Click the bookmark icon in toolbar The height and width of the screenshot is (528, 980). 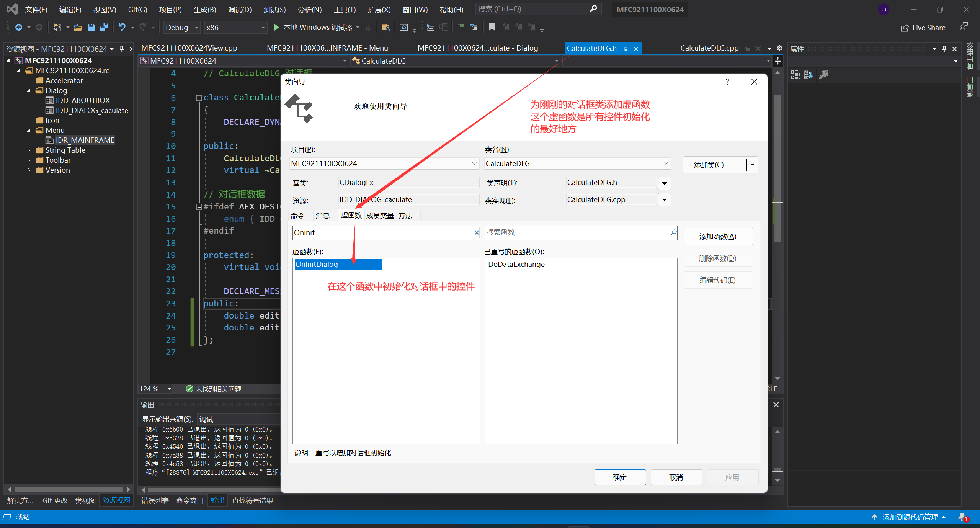pyautogui.click(x=492, y=27)
